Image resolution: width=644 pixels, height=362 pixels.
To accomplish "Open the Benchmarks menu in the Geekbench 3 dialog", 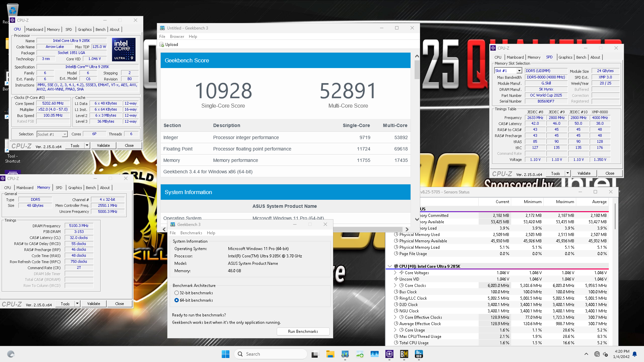I will point(191,233).
